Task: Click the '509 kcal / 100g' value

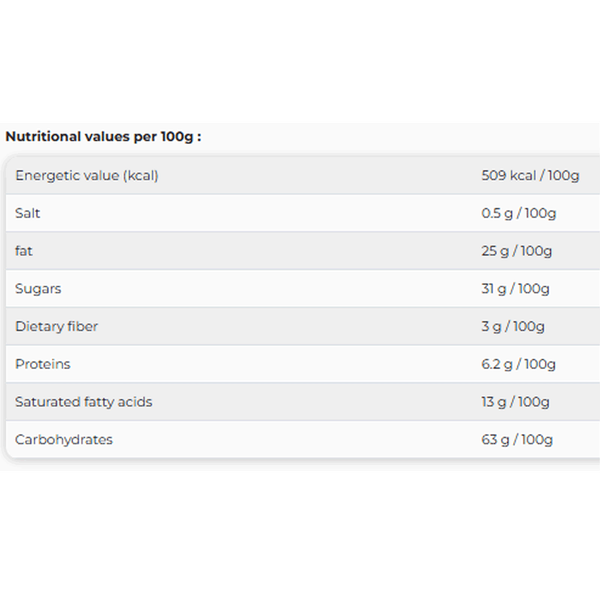Action: pyautogui.click(x=530, y=176)
